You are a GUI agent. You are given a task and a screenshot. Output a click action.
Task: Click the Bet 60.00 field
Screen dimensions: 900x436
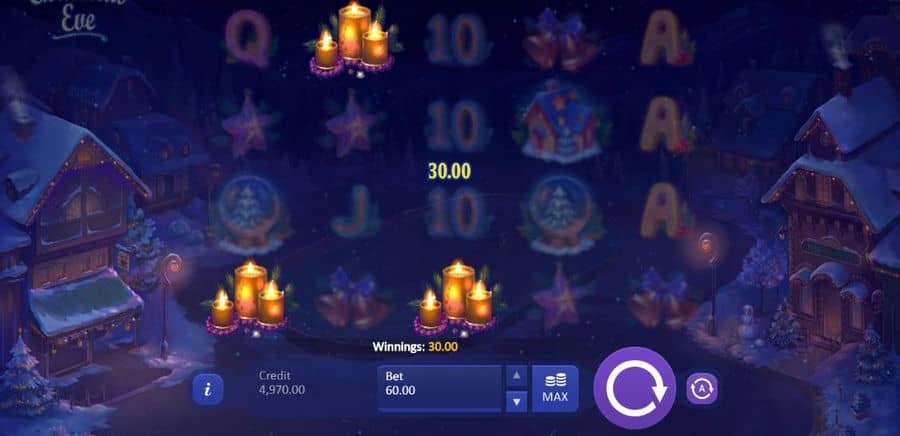click(x=440, y=388)
